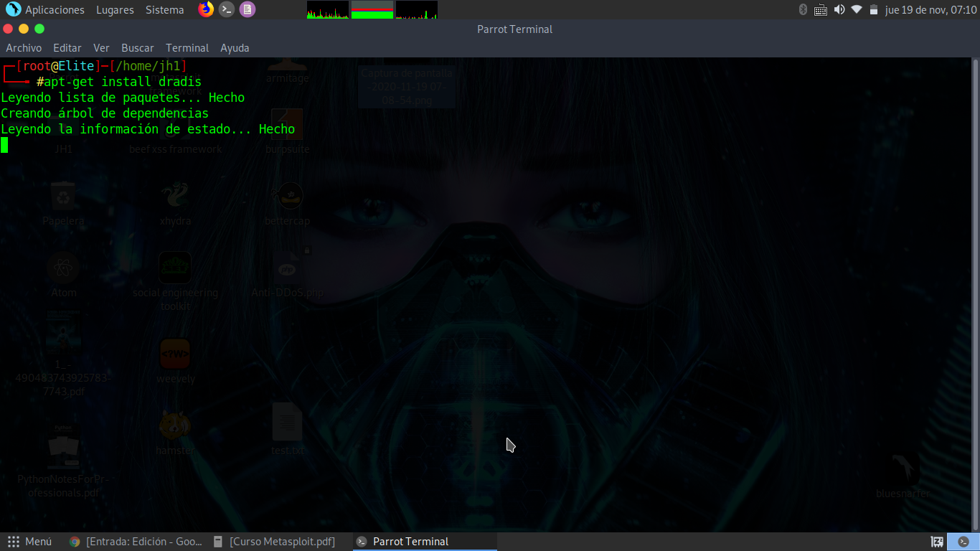Minimize terminal with yellow button
Screen dimensions: 980x551
click(24, 29)
